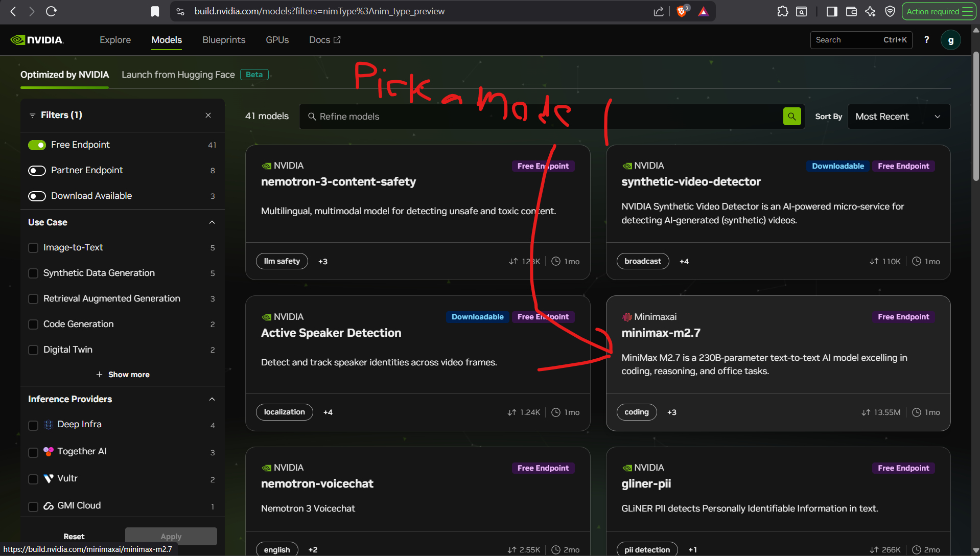Toggle the browser sidebar panel icon
The width and height of the screenshot is (980, 556).
point(832,11)
